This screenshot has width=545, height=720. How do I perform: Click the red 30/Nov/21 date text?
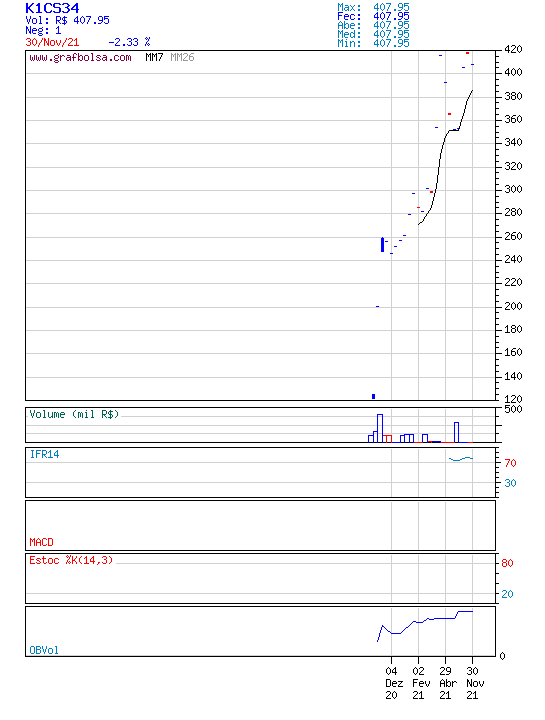(52, 42)
